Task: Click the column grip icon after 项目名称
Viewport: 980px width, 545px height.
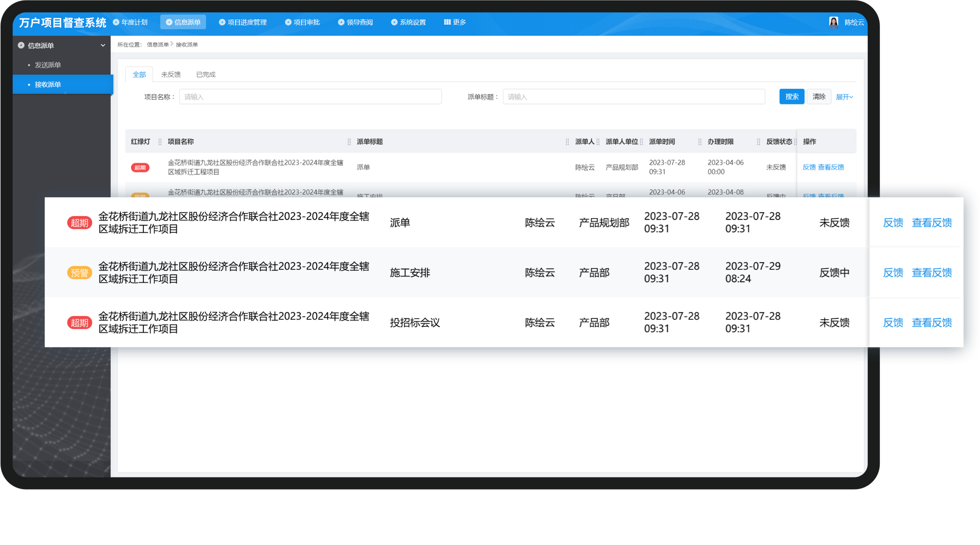Action: click(x=349, y=142)
